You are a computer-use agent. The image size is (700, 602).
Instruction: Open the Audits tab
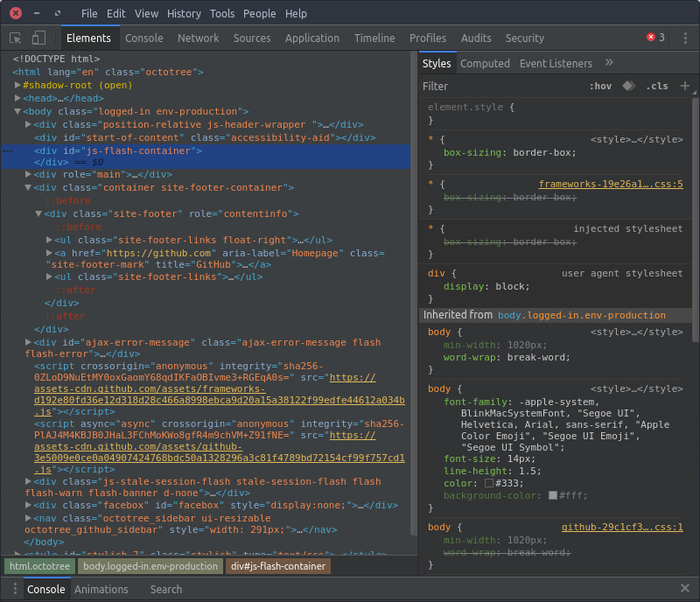point(476,38)
